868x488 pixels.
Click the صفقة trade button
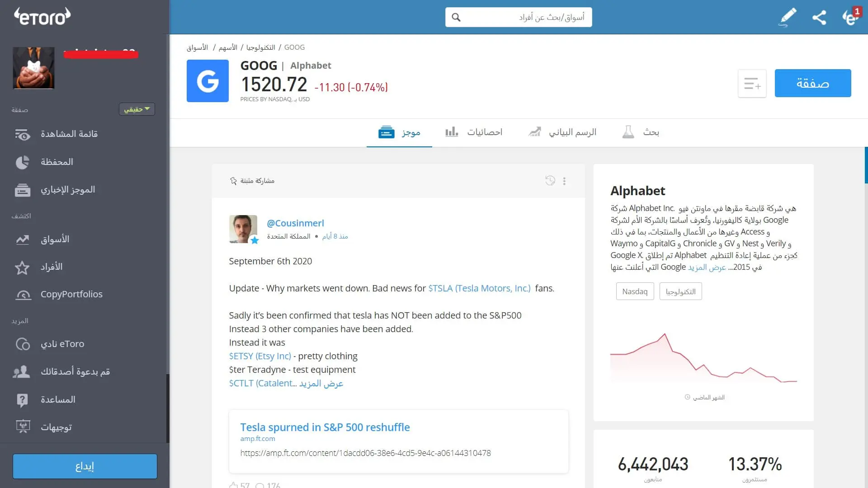[x=813, y=83]
